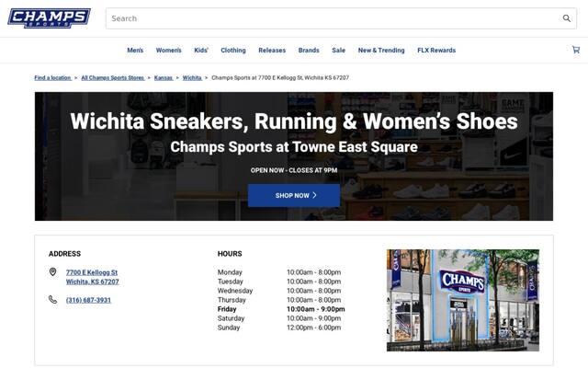Viewport: 588px width, 368px height.
Task: Open the Releases menu
Action: (272, 51)
